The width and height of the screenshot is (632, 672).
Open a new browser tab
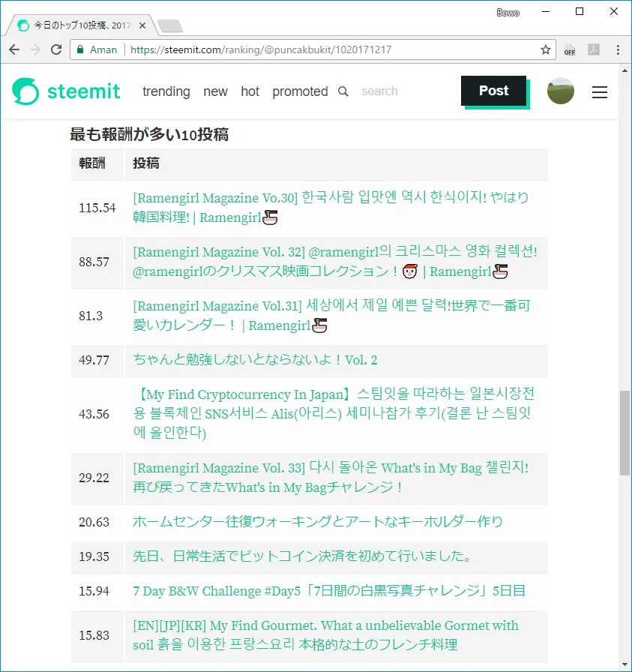170,26
